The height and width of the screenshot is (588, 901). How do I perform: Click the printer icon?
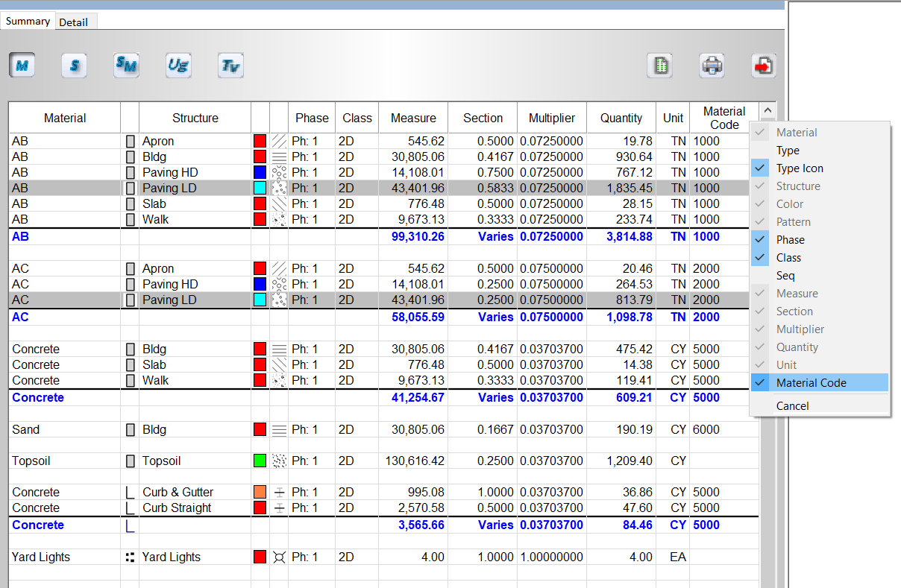712,66
